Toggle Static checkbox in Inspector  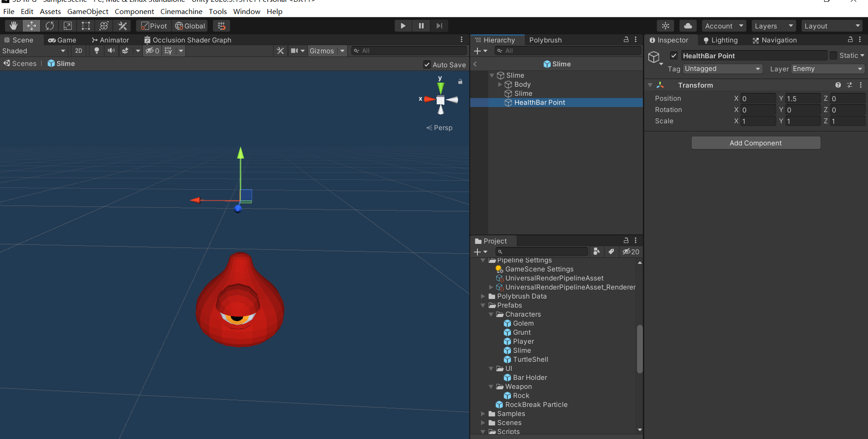click(833, 56)
